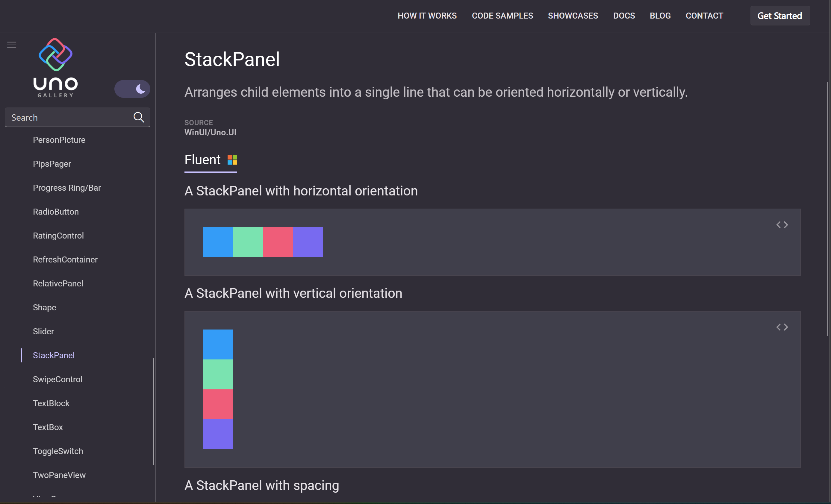Open the BLOG menu item
The height and width of the screenshot is (504, 831).
click(660, 16)
